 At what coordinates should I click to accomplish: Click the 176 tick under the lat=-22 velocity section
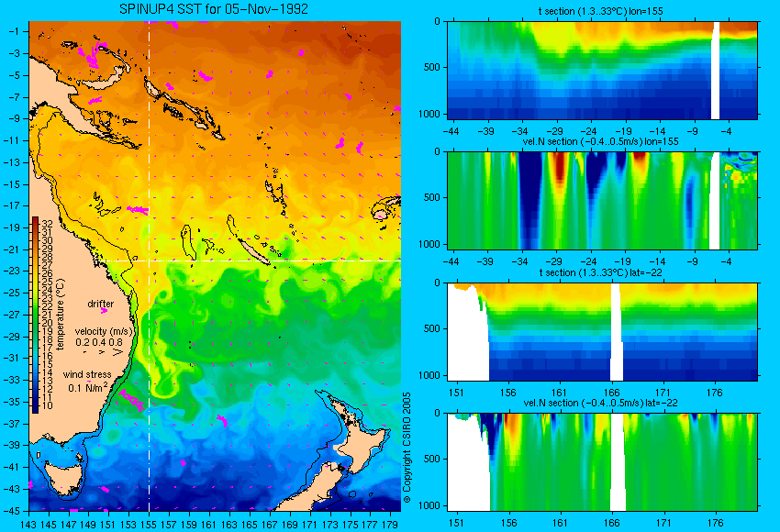(x=715, y=523)
